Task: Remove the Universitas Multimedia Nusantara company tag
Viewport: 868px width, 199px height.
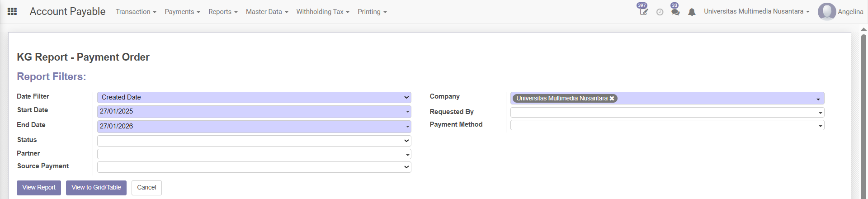Action: click(612, 99)
